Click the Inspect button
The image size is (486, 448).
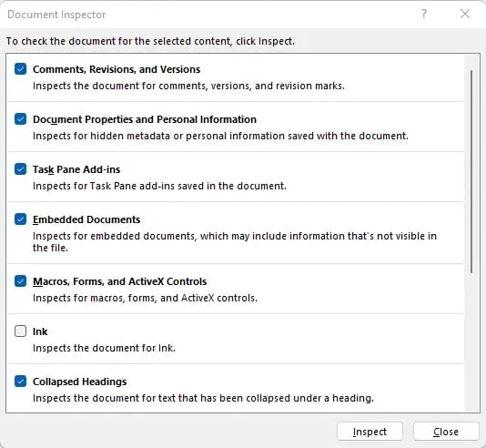point(370,432)
